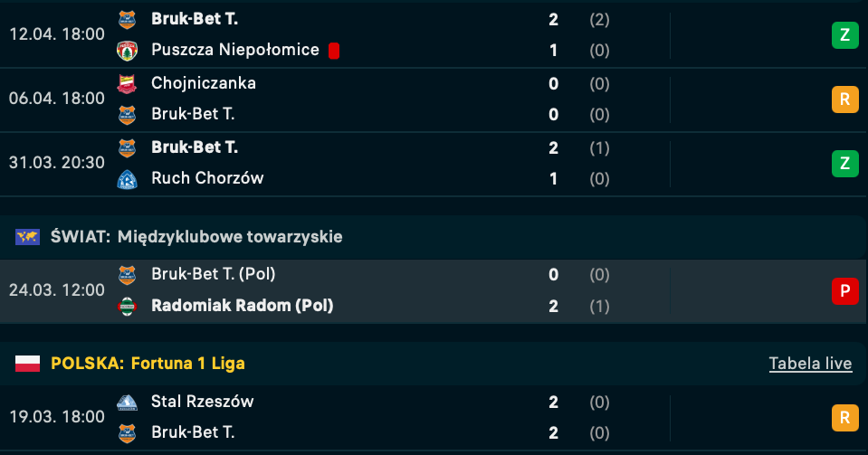Click green Z badge for Puszcza match
868x455 pixels.
(x=844, y=34)
